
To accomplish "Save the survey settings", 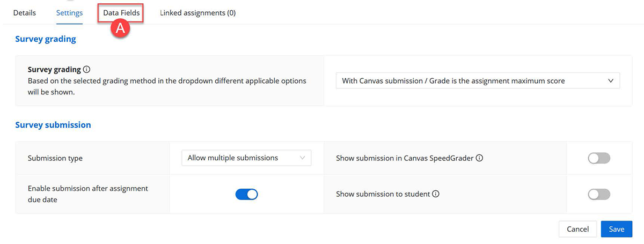I will click(x=616, y=229).
